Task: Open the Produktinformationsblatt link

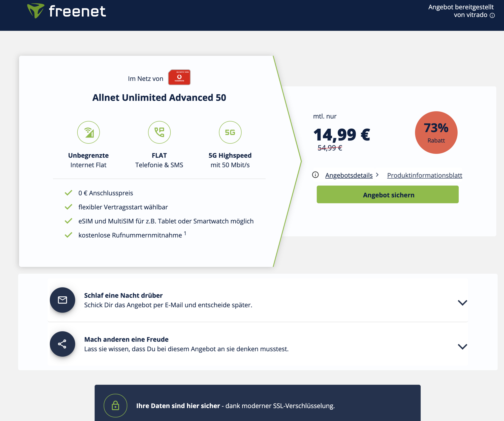Action: point(425,175)
